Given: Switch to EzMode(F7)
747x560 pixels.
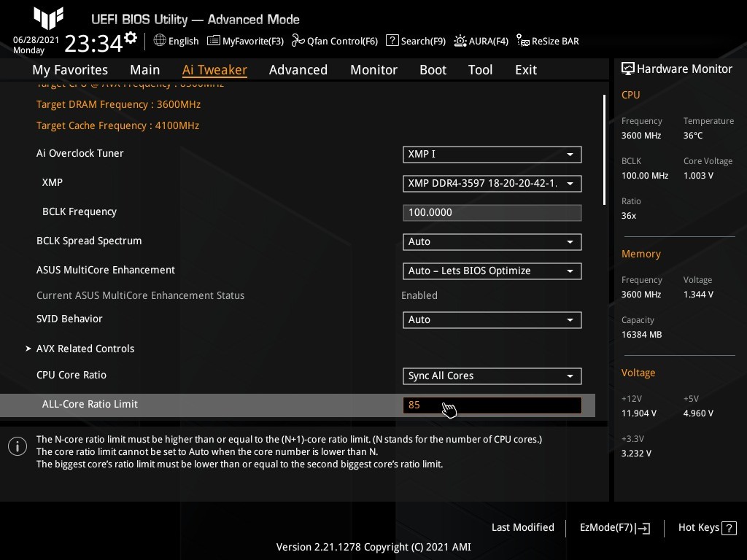Looking at the screenshot, I should pyautogui.click(x=614, y=527).
